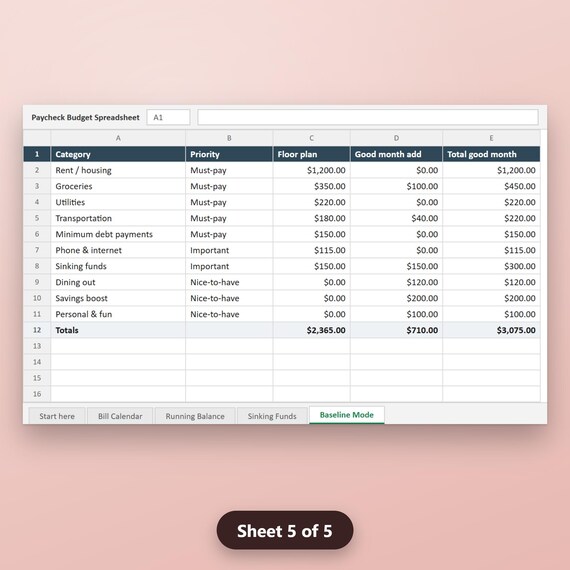Select column E header
Image resolution: width=570 pixels, height=570 pixels.
coord(491,138)
